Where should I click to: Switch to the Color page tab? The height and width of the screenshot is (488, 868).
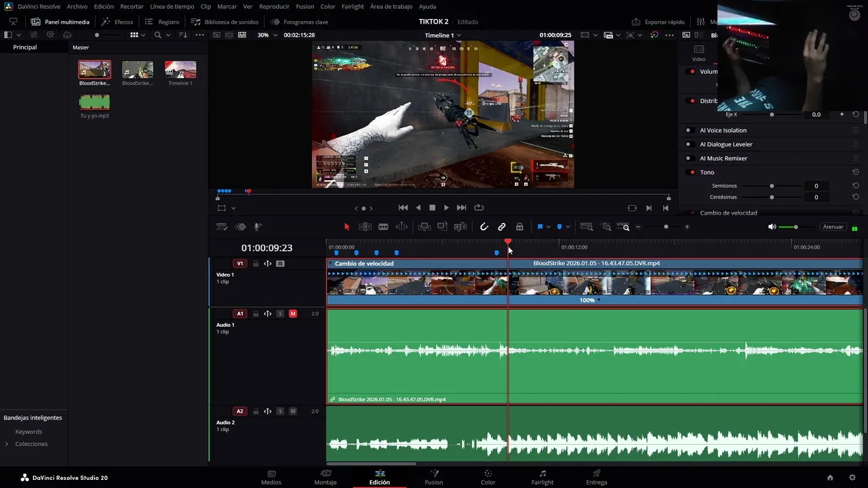(488, 478)
